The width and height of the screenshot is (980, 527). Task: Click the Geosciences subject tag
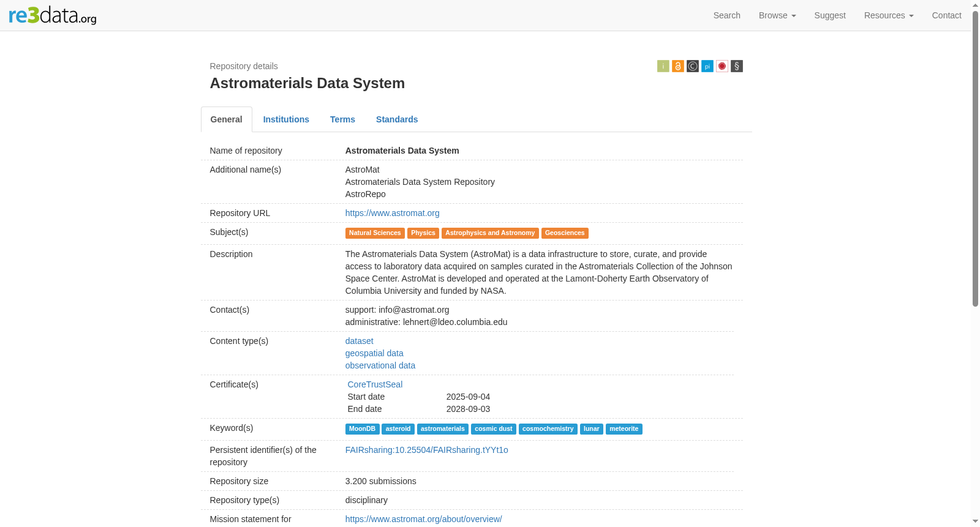(x=565, y=233)
